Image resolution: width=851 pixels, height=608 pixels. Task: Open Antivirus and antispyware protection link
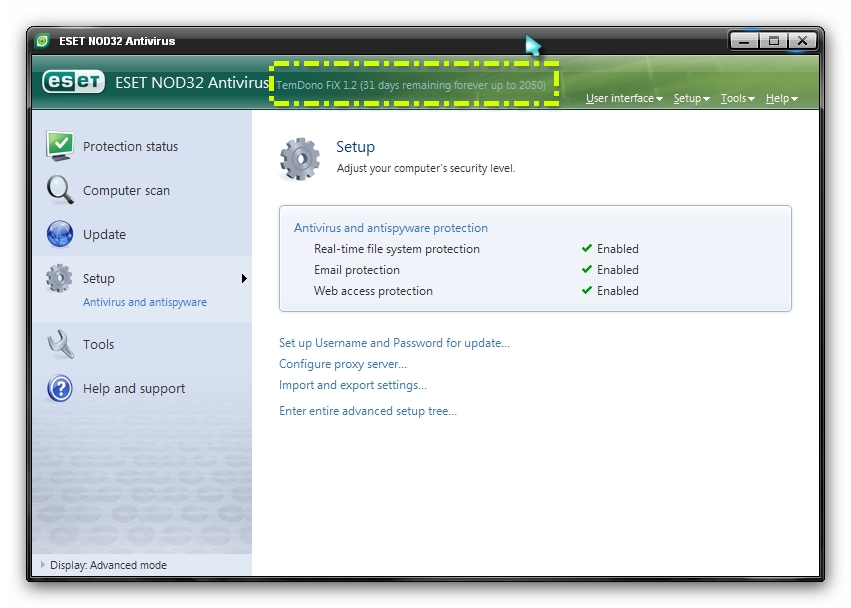click(x=391, y=228)
